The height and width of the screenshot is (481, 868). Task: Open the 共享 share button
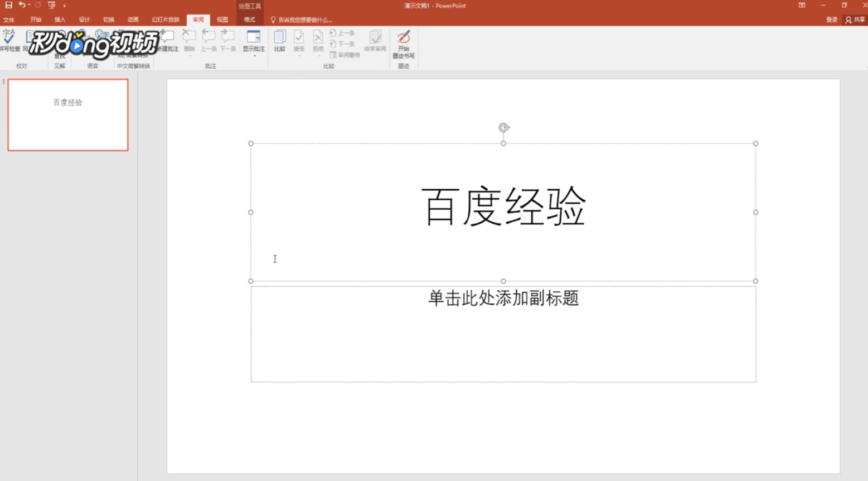(855, 20)
